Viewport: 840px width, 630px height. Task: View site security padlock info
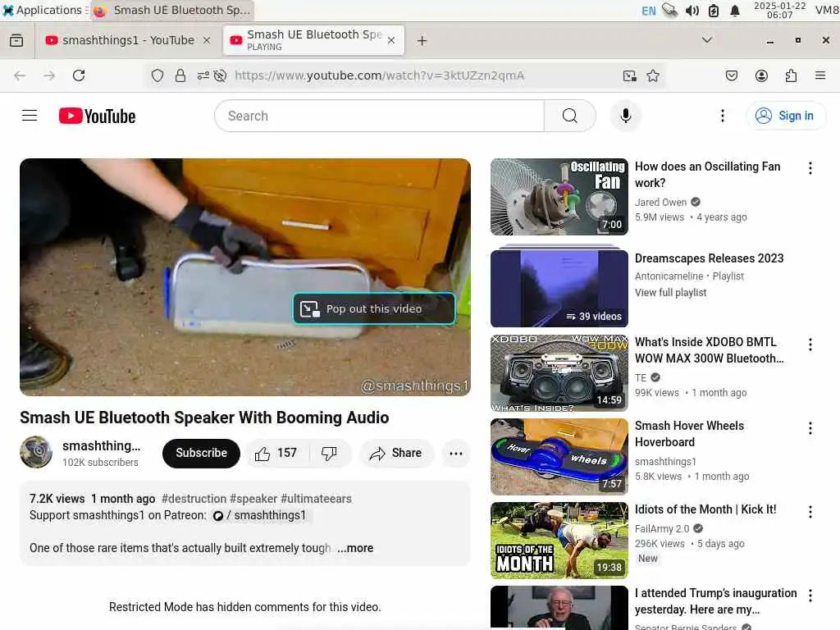180,75
